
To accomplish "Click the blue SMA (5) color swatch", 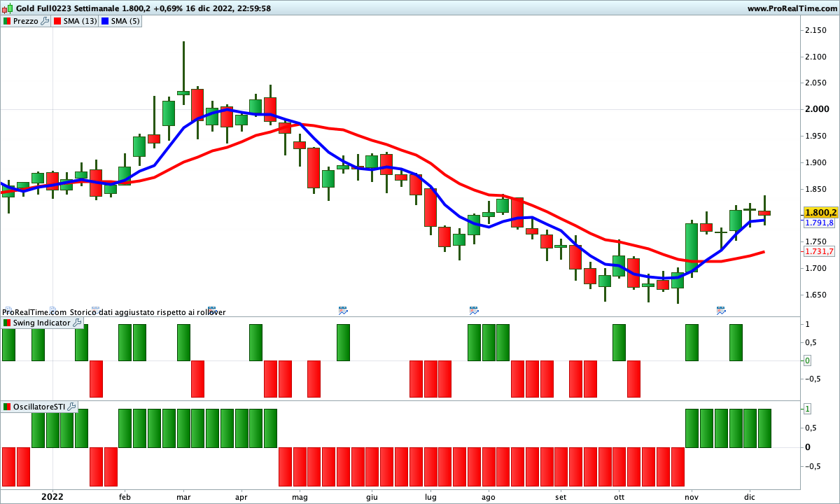I will point(105,21).
